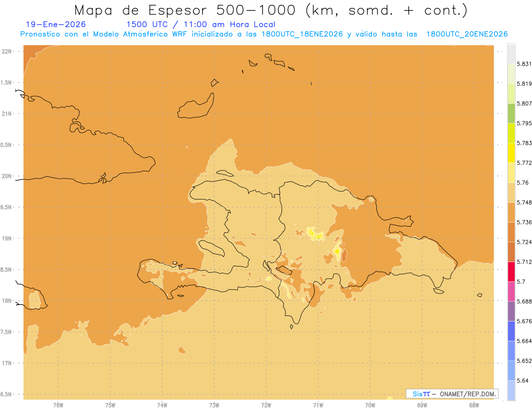Click the '72W' longitude label

[266, 405]
